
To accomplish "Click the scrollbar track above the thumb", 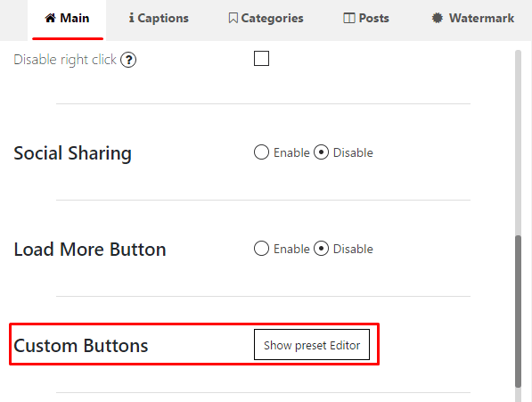I will tap(518, 143).
